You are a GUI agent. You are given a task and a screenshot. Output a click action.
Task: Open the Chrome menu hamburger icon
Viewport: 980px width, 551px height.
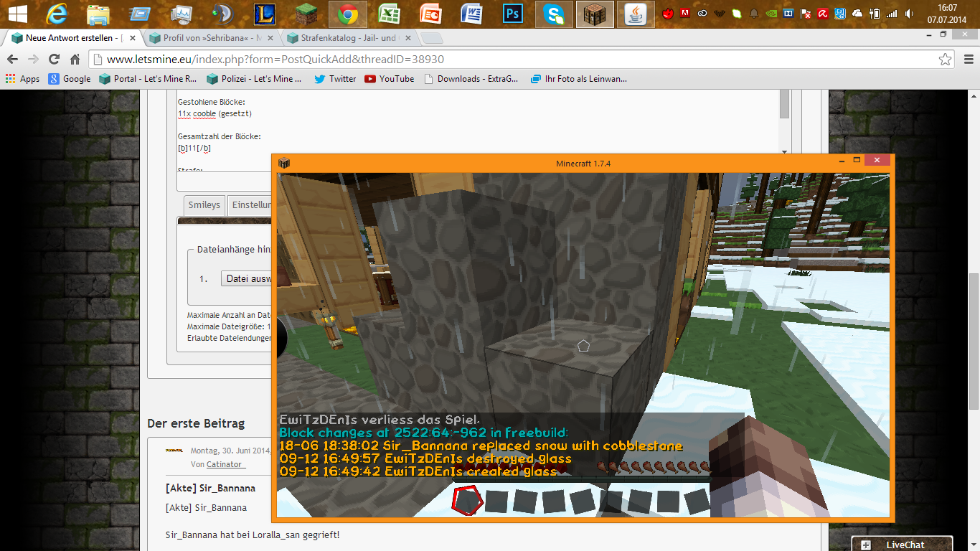pyautogui.click(x=966, y=60)
